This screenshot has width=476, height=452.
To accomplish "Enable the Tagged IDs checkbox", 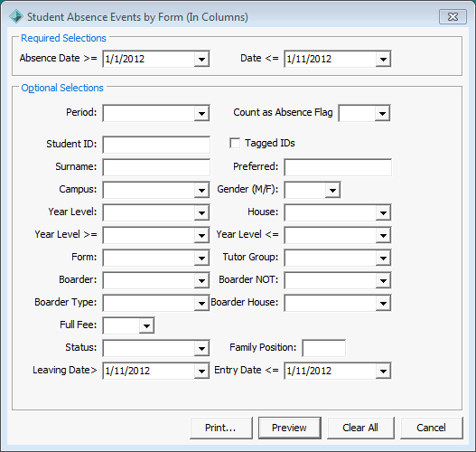I will pyautogui.click(x=235, y=143).
